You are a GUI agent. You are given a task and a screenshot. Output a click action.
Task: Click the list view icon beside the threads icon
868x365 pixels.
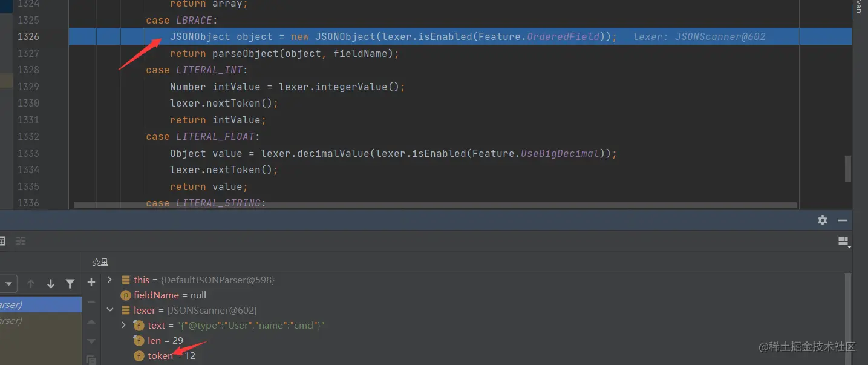tap(2, 241)
